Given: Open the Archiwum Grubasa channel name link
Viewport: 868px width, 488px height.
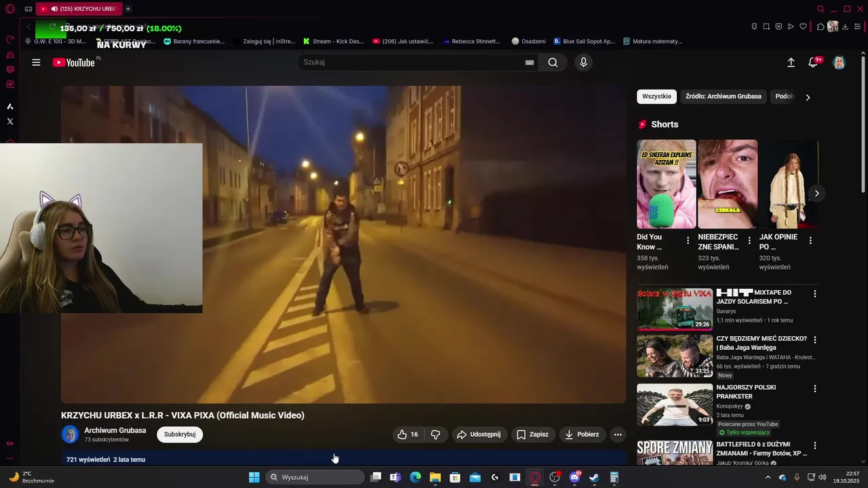Looking at the screenshot, I should (x=115, y=430).
